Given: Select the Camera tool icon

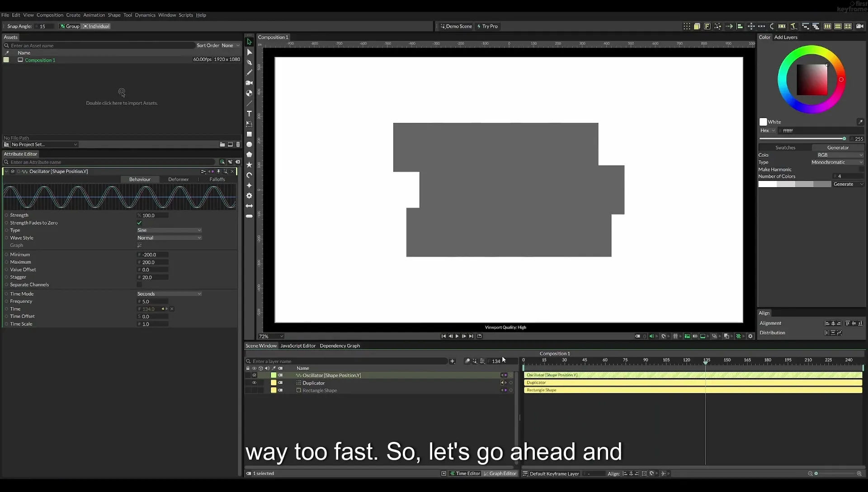Looking at the screenshot, I should pyautogui.click(x=249, y=83).
